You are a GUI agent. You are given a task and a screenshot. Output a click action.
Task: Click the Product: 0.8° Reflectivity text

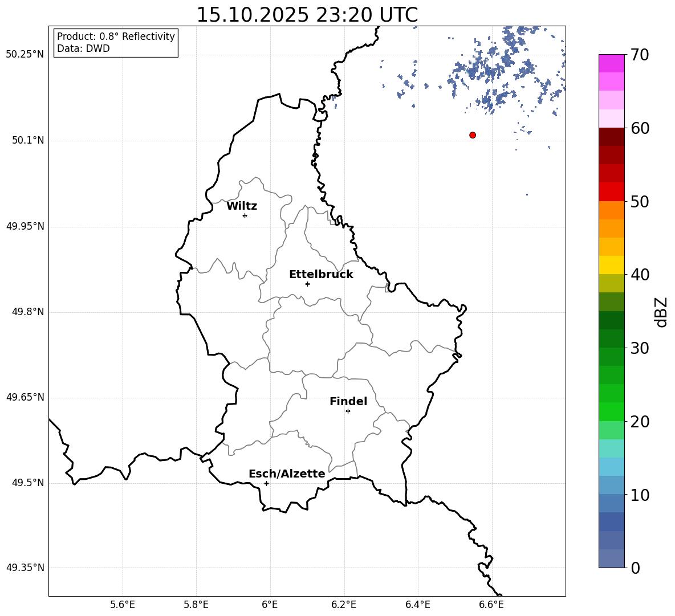pos(116,36)
